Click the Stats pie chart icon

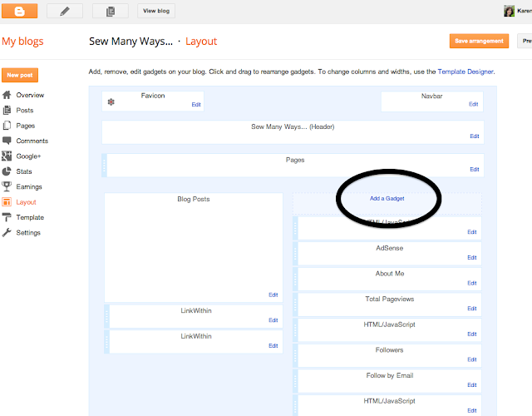point(7,171)
